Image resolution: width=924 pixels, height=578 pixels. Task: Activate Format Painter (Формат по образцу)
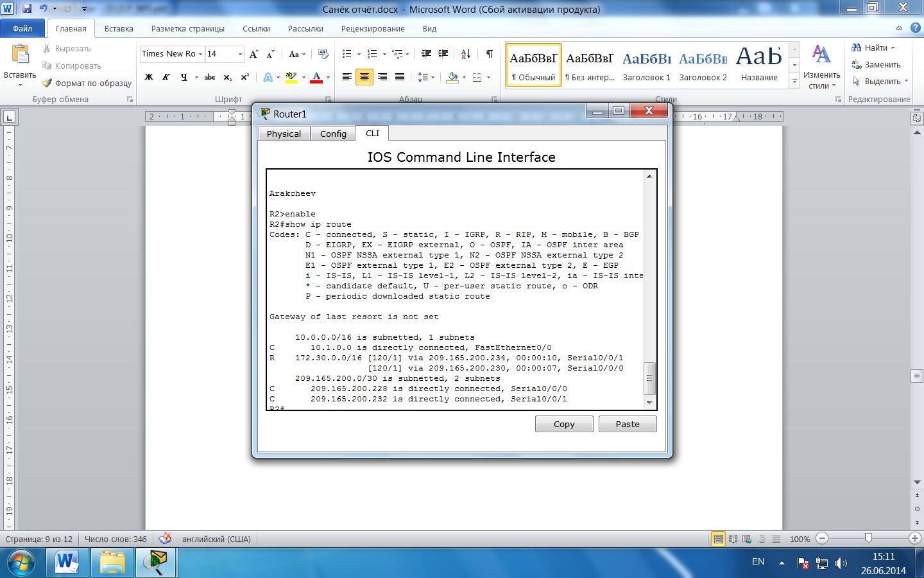[87, 83]
